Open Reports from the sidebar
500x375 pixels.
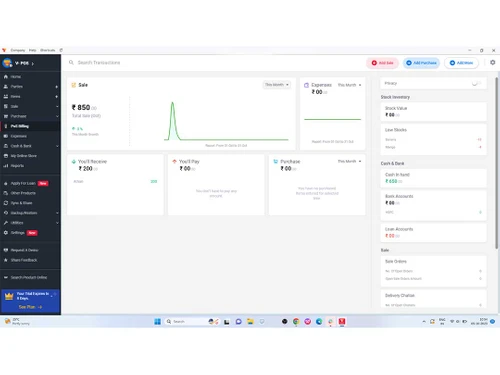point(17,166)
